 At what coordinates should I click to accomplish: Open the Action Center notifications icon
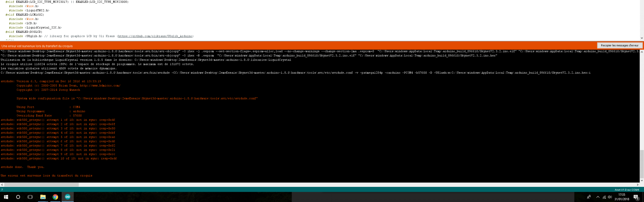[x=636, y=197]
